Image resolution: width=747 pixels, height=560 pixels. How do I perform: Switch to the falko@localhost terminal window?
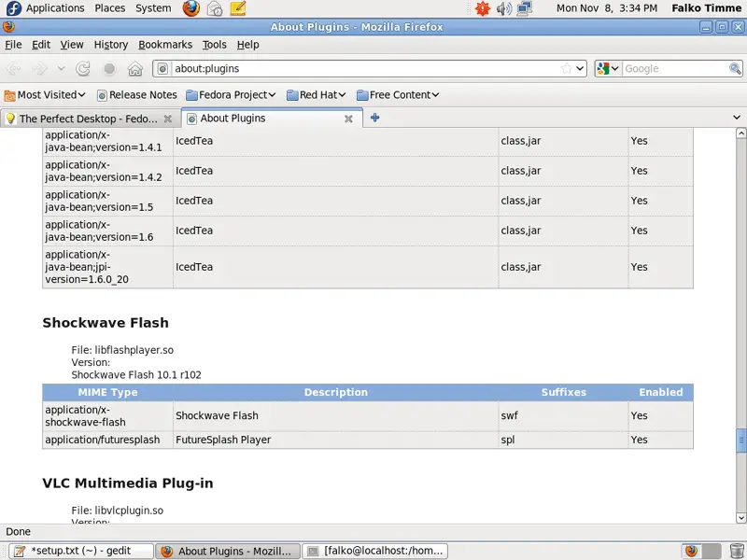coord(376,552)
